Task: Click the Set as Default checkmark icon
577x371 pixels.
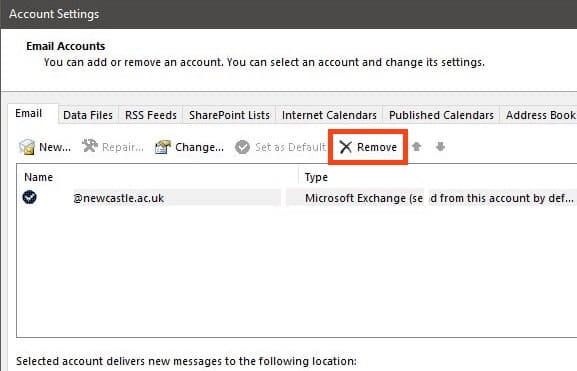Action: [x=243, y=147]
